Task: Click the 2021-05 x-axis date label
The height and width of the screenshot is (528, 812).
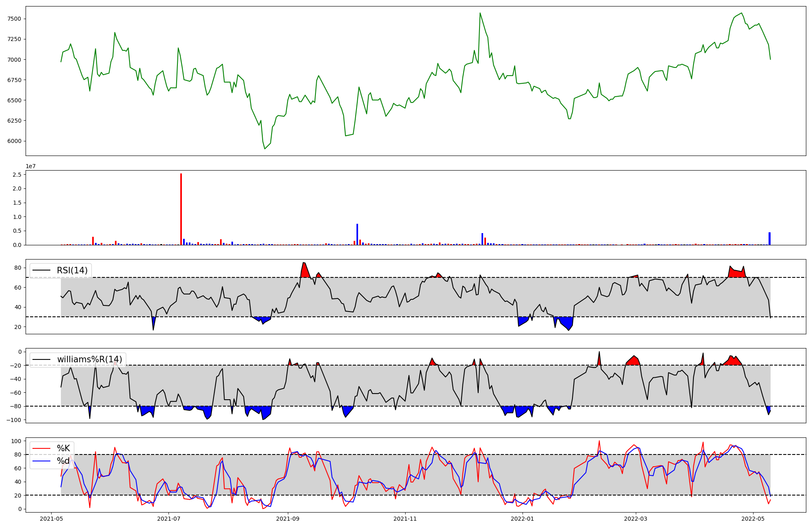Action: 51,519
